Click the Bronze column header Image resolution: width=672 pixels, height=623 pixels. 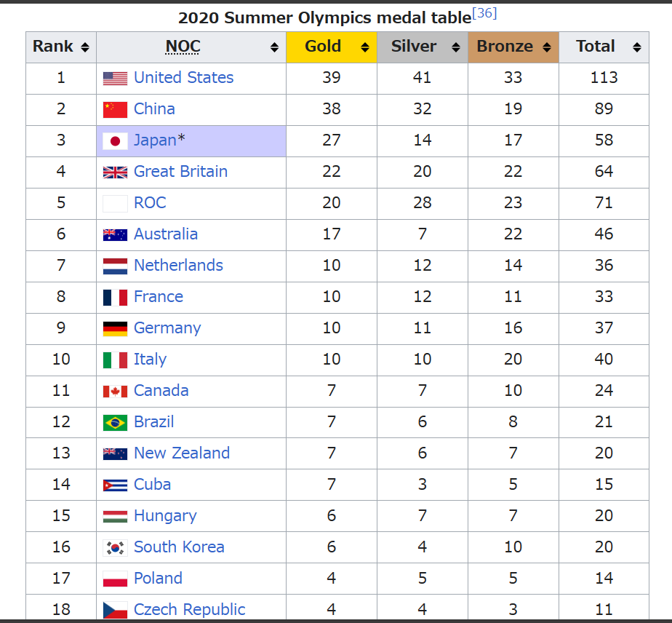pyautogui.click(x=505, y=47)
